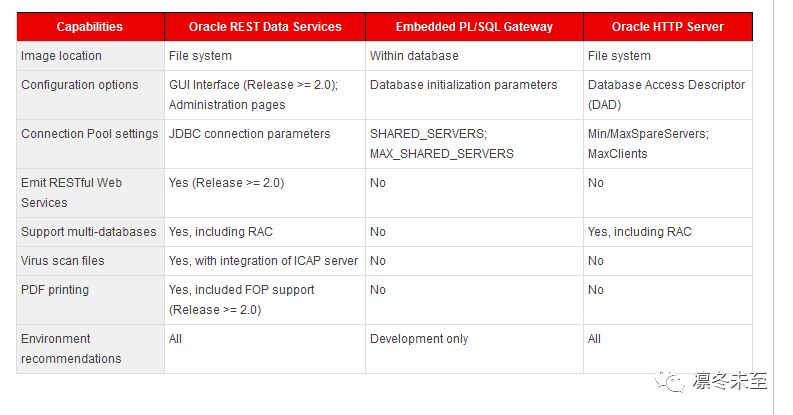Click the Image location row label
Viewport: 793px width, 415px height.
62,56
